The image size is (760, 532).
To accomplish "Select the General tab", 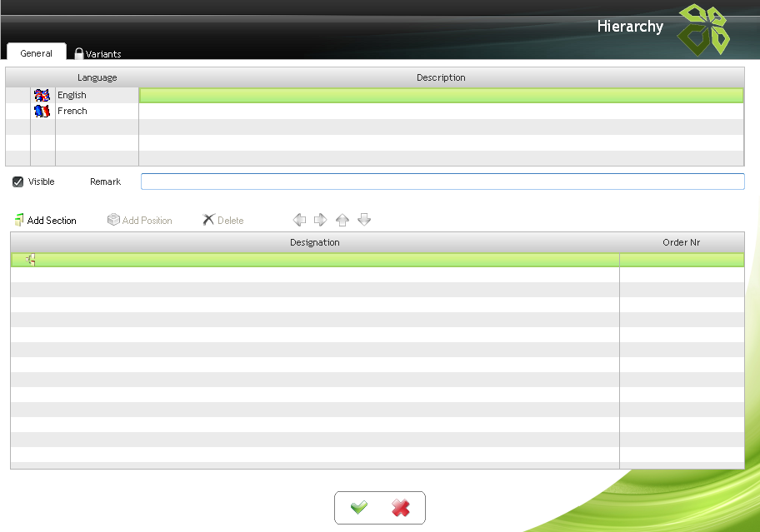I will pyautogui.click(x=37, y=53).
